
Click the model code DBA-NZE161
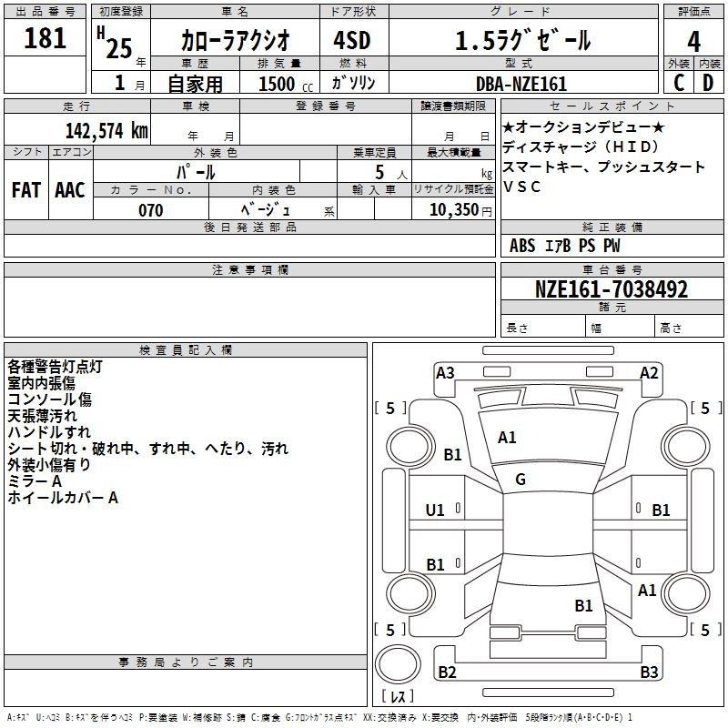point(521,83)
